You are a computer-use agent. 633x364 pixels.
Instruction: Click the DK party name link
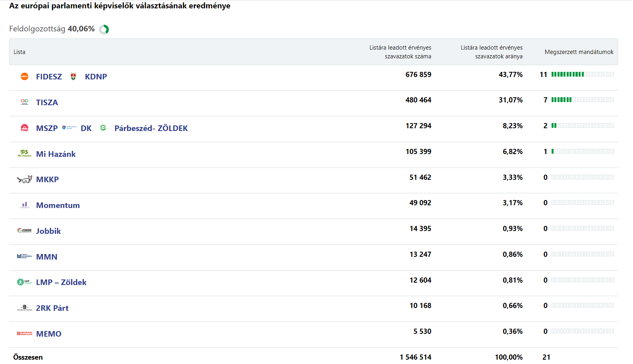tap(86, 128)
